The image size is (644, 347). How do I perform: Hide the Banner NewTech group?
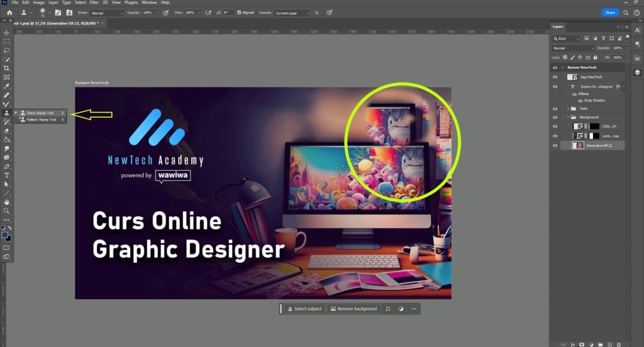click(555, 67)
